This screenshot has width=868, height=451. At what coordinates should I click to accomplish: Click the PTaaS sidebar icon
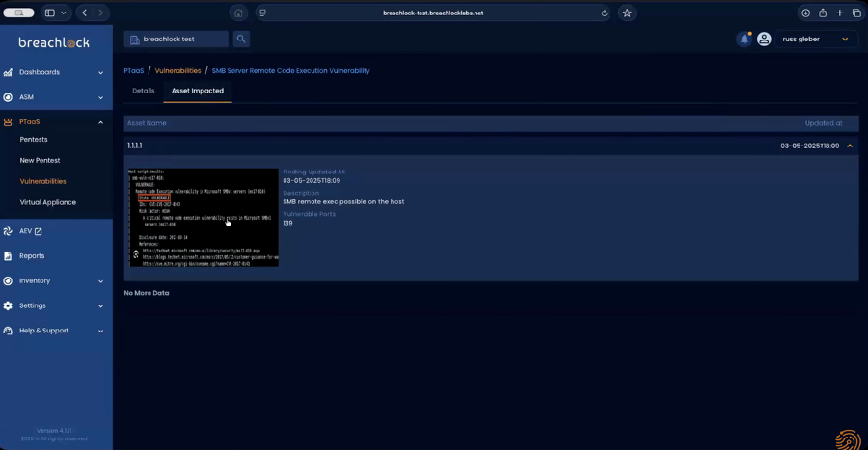pyautogui.click(x=8, y=122)
